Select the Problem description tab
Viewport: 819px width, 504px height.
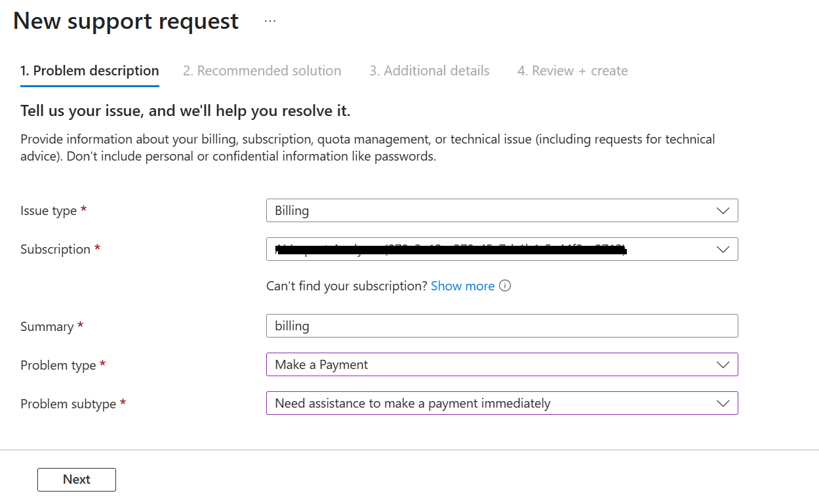pos(89,71)
